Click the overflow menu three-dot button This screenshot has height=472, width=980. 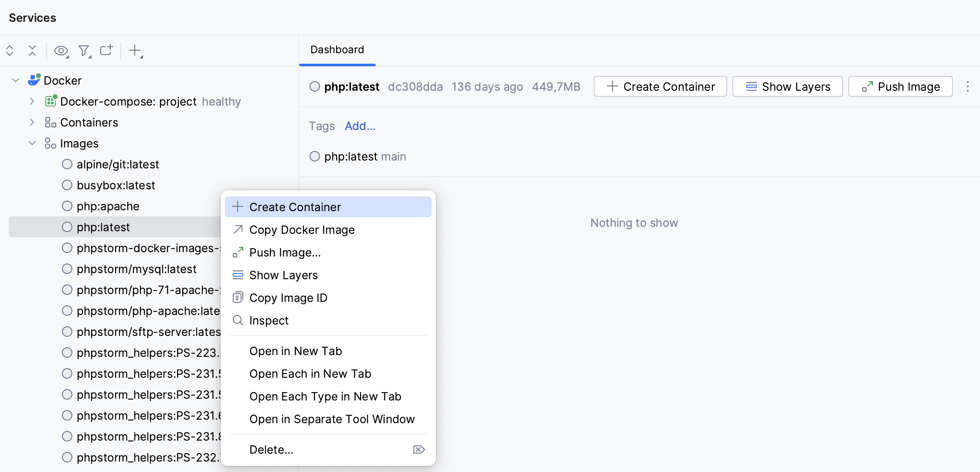967,86
